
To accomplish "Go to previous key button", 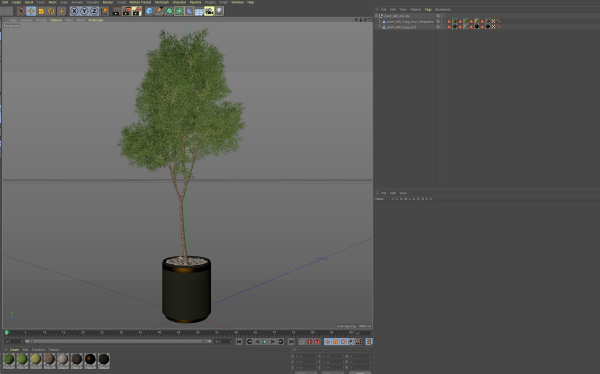I will pos(249,341).
